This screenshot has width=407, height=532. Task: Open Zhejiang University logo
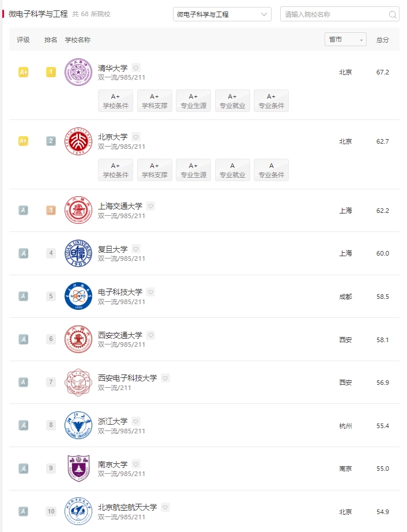click(78, 425)
